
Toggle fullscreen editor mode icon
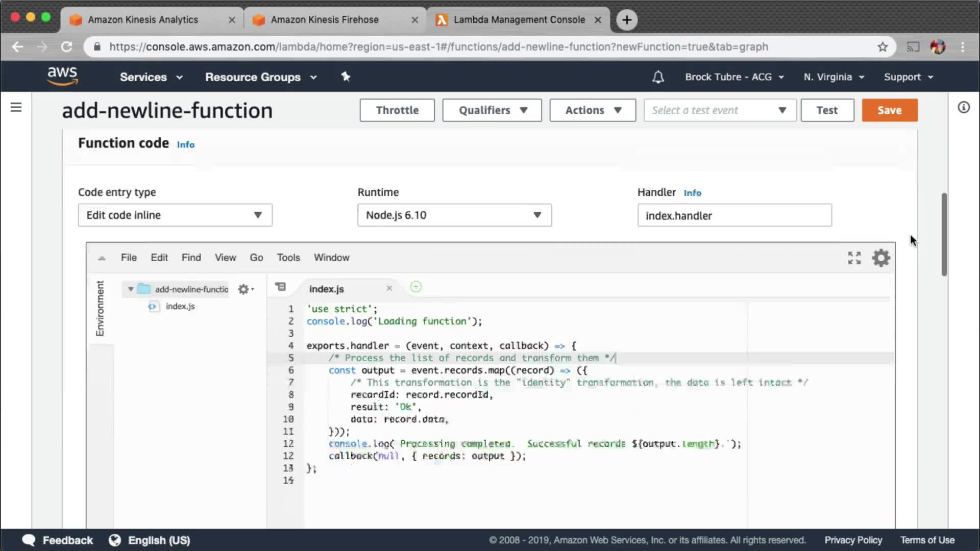click(854, 258)
